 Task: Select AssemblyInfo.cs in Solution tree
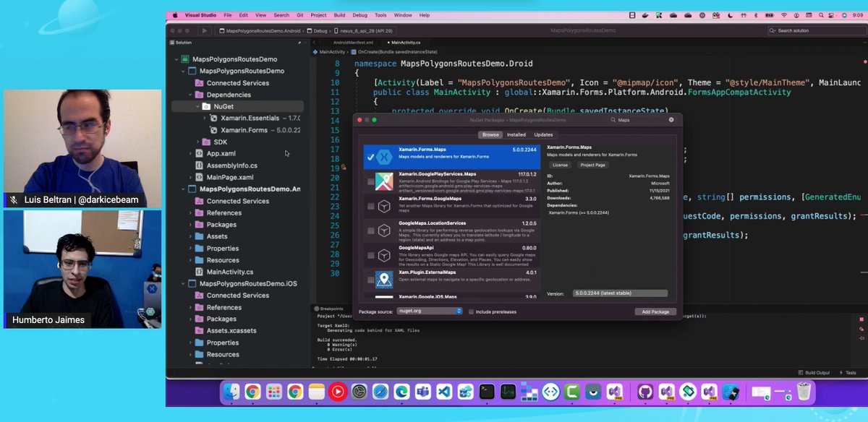(x=231, y=165)
